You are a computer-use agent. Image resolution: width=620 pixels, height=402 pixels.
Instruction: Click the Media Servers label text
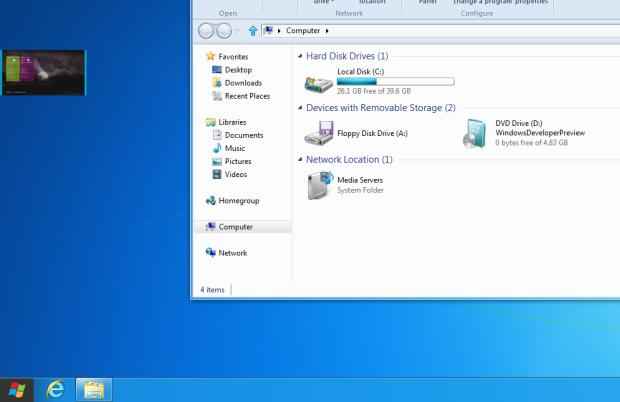(360, 180)
